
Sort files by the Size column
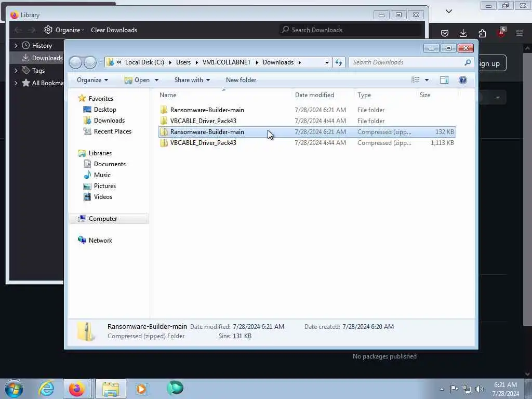[425, 95]
